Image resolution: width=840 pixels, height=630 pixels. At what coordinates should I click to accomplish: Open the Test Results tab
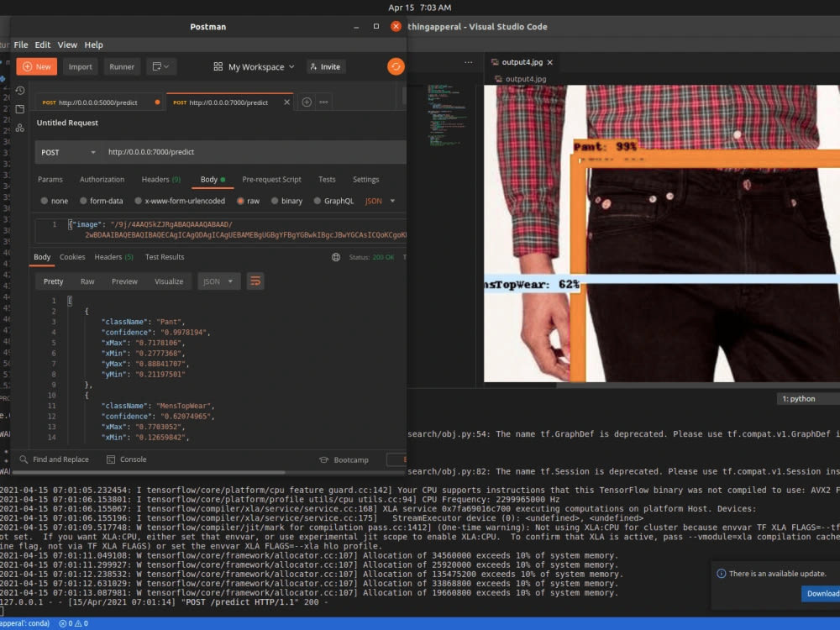[x=165, y=257]
